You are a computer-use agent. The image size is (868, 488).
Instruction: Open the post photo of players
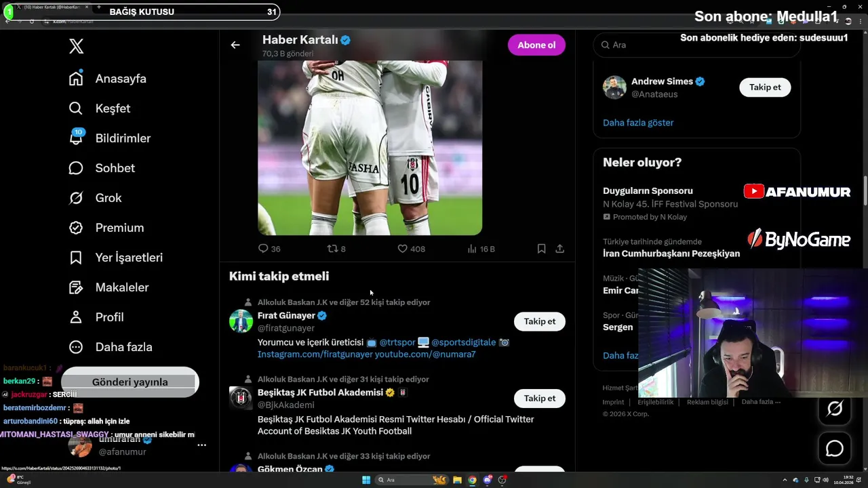point(370,147)
